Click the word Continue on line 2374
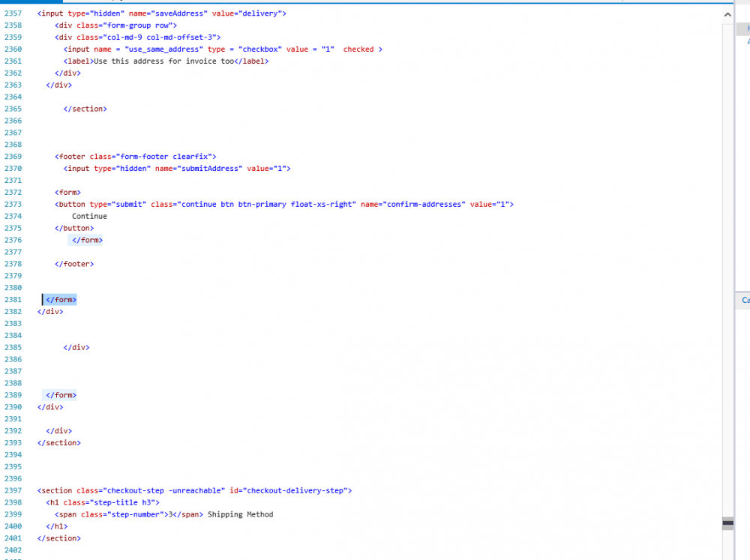Viewport: 750px width, 560px height. (x=89, y=216)
